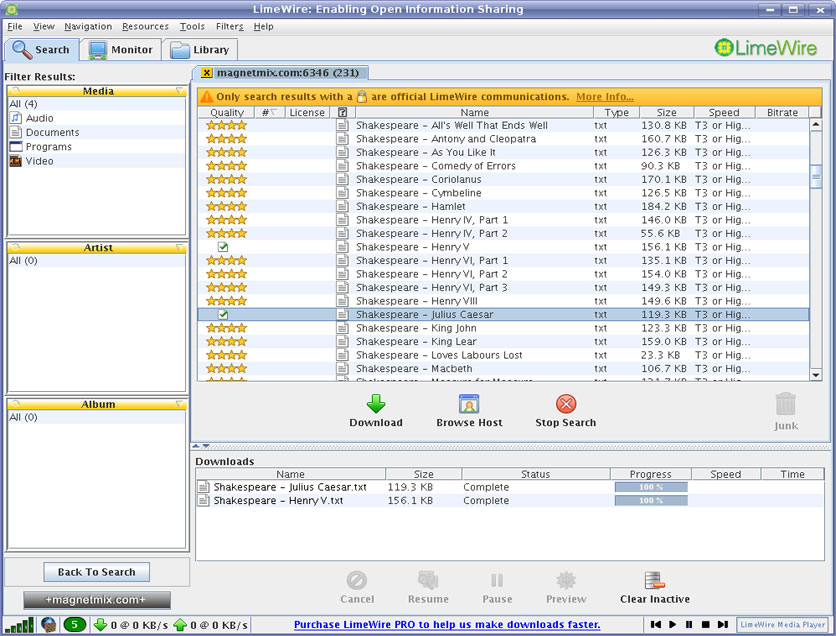This screenshot has width=836, height=636.
Task: Stop the search with the red X icon
Action: [x=566, y=404]
